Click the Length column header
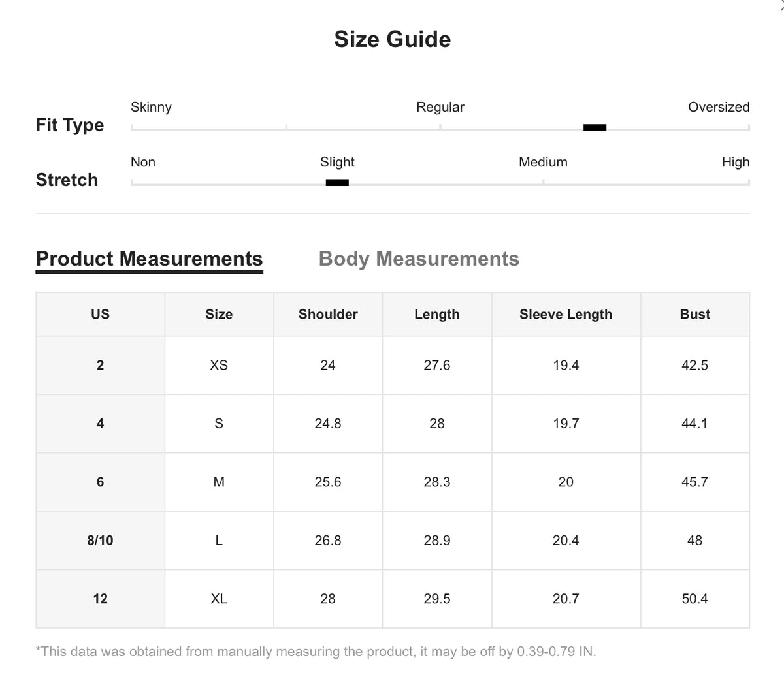784x679 pixels. pyautogui.click(x=436, y=314)
